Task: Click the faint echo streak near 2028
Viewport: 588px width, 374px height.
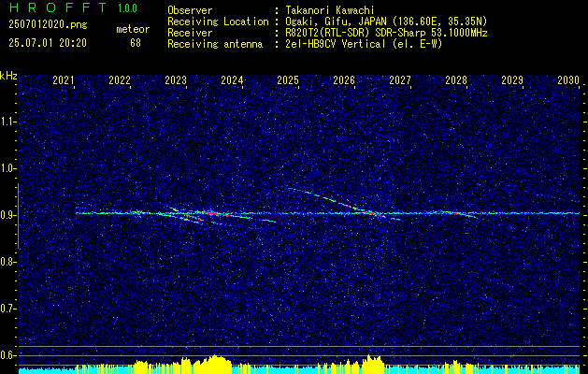Action: coord(461,214)
